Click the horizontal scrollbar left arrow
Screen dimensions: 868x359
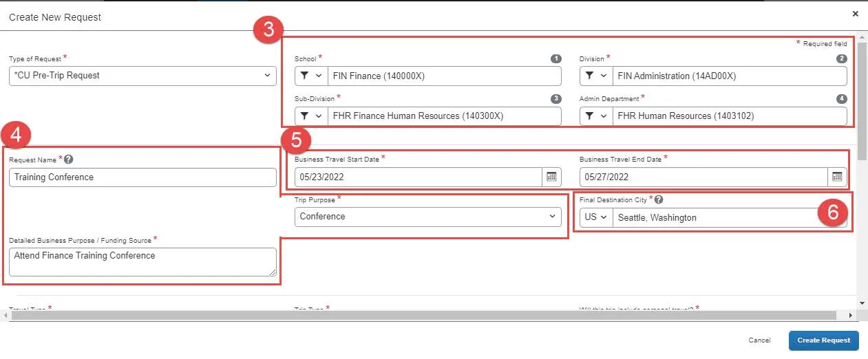click(6, 315)
